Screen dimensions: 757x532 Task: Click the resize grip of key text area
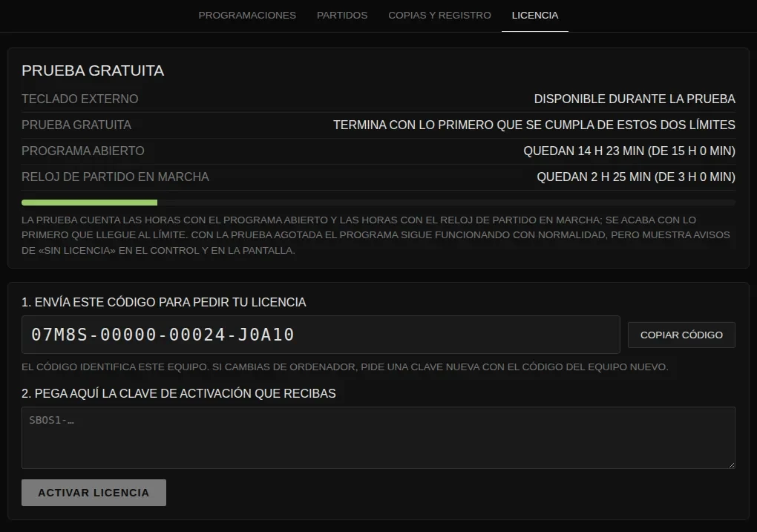point(732,464)
